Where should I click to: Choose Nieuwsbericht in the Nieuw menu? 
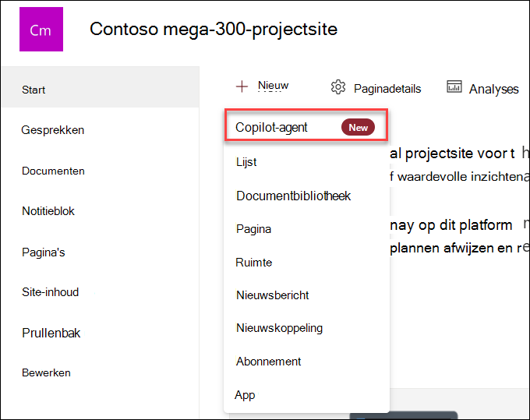tap(273, 295)
